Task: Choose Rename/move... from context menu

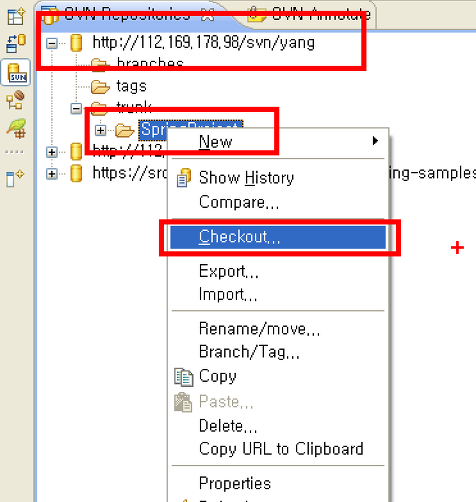Action: 278,329
